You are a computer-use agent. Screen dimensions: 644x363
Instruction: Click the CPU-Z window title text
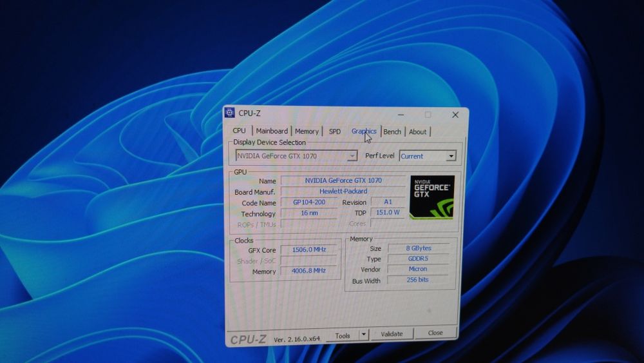tap(249, 113)
